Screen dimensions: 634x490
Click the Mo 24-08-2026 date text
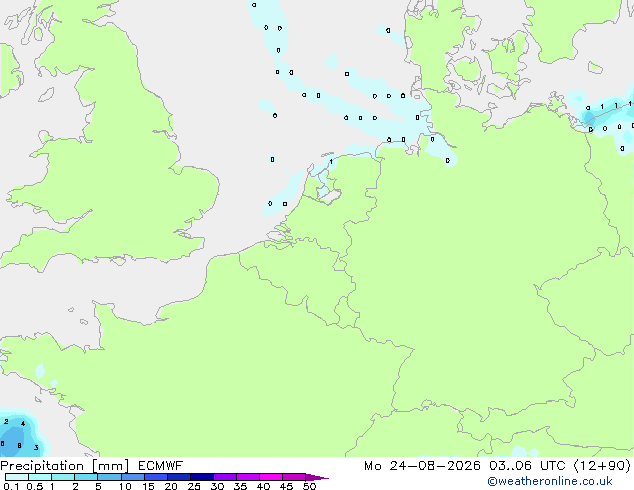click(422, 466)
